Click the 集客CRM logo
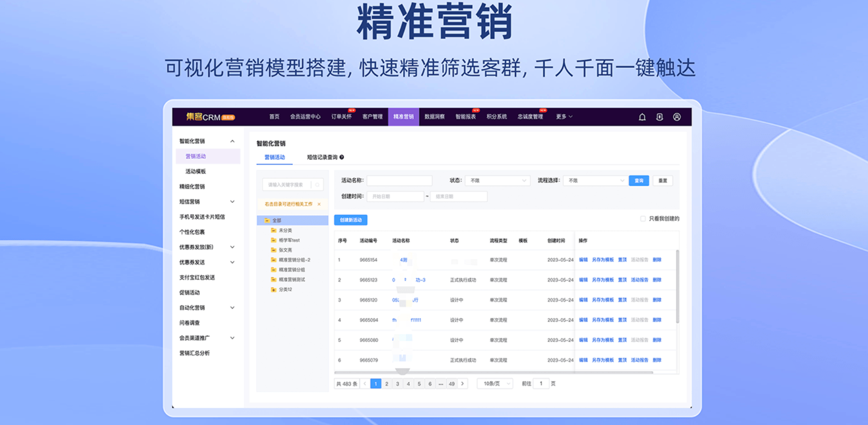 point(210,117)
